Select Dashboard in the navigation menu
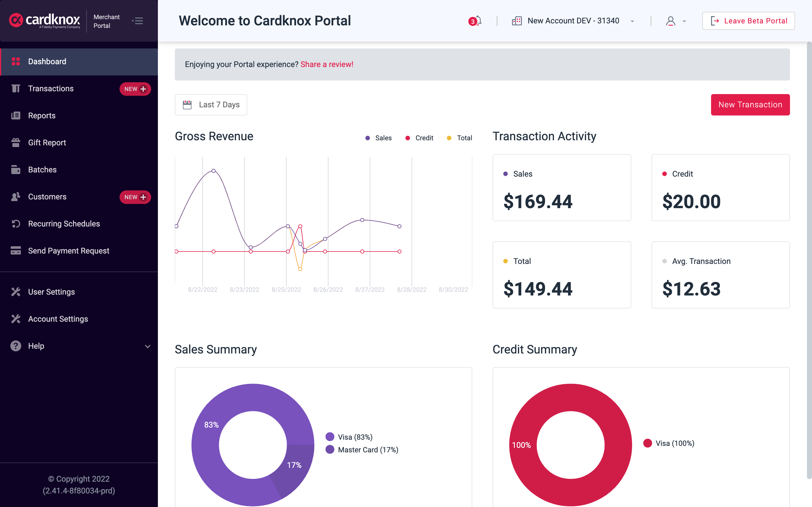The width and height of the screenshot is (812, 507). pyautogui.click(x=47, y=61)
